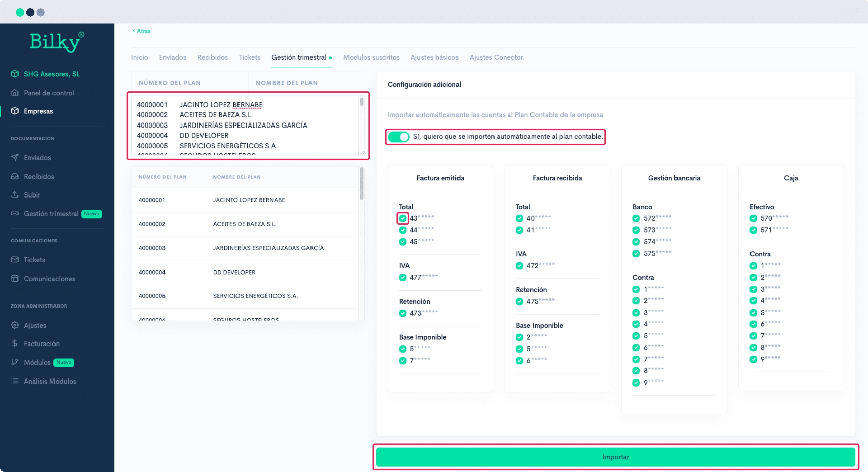The image size is (868, 472).
Task: Click the Módulos branch icon
Action: coord(15,362)
